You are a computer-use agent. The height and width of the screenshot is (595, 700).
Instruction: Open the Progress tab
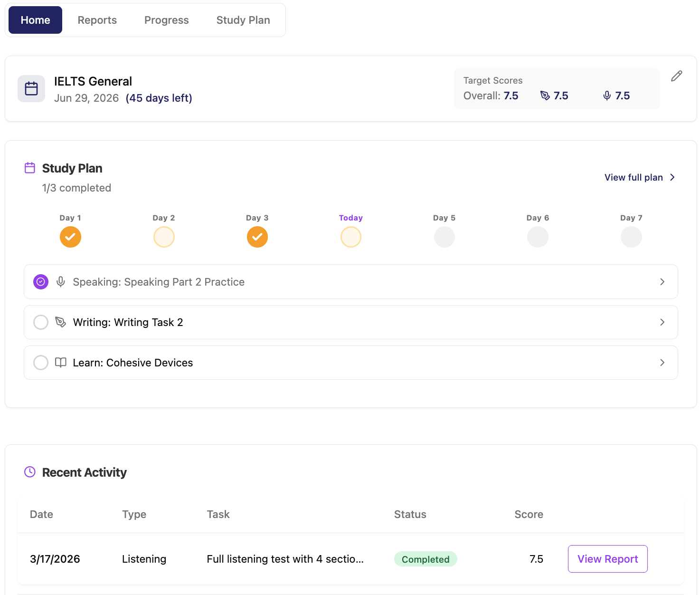tap(167, 20)
